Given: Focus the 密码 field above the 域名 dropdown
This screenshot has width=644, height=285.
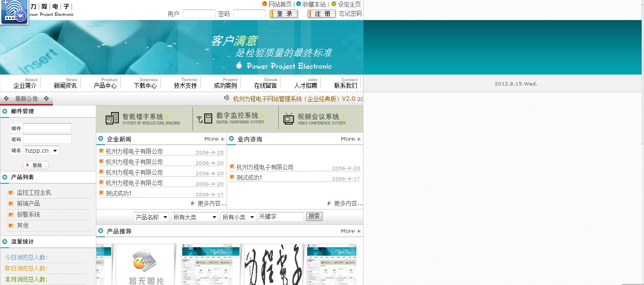Looking at the screenshot, I should tap(47, 139).
